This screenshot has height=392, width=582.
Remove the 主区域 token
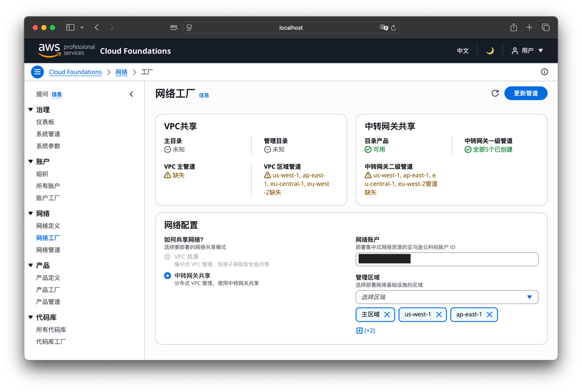(x=387, y=314)
